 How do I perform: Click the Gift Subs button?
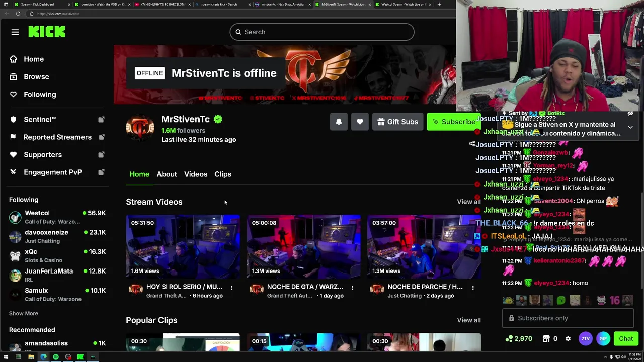click(397, 122)
